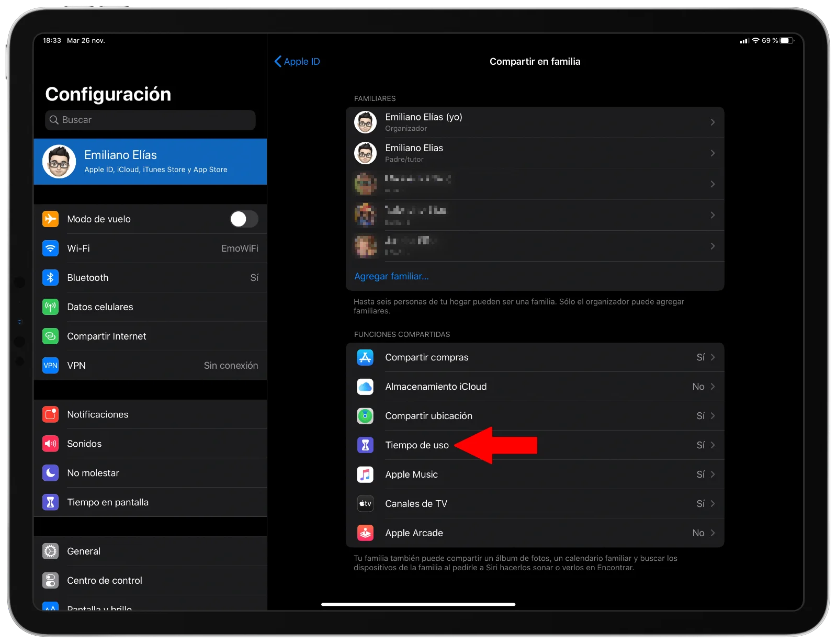Tap the No value for Apple Arcade

[698, 533]
